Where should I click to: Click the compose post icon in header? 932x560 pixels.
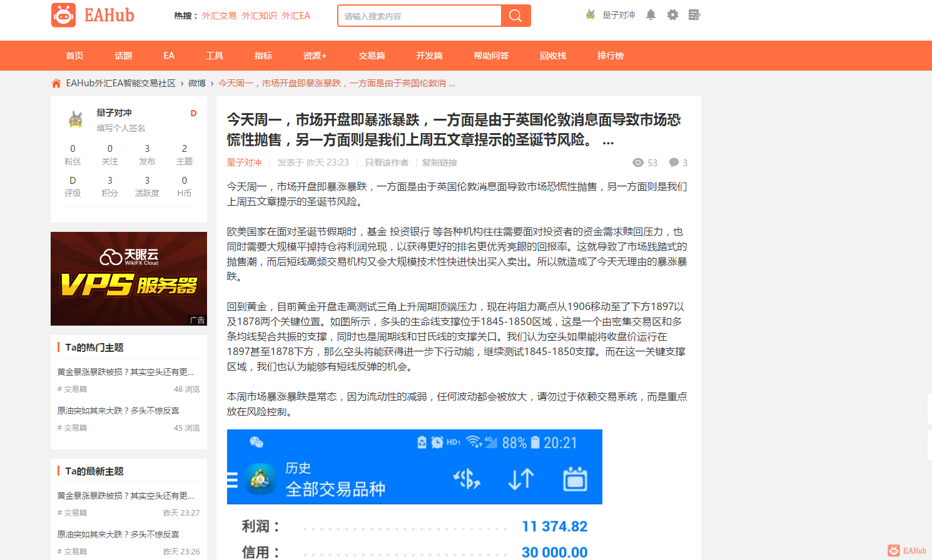coord(694,15)
